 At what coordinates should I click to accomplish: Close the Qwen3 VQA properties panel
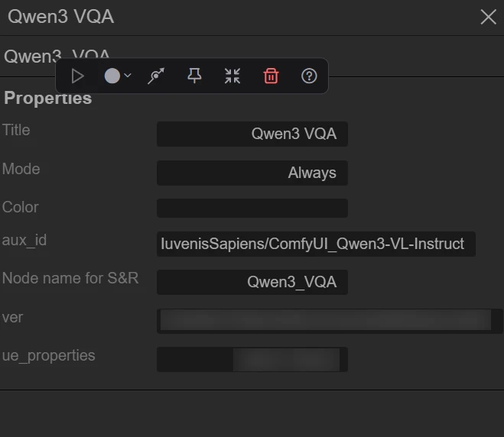tap(488, 17)
